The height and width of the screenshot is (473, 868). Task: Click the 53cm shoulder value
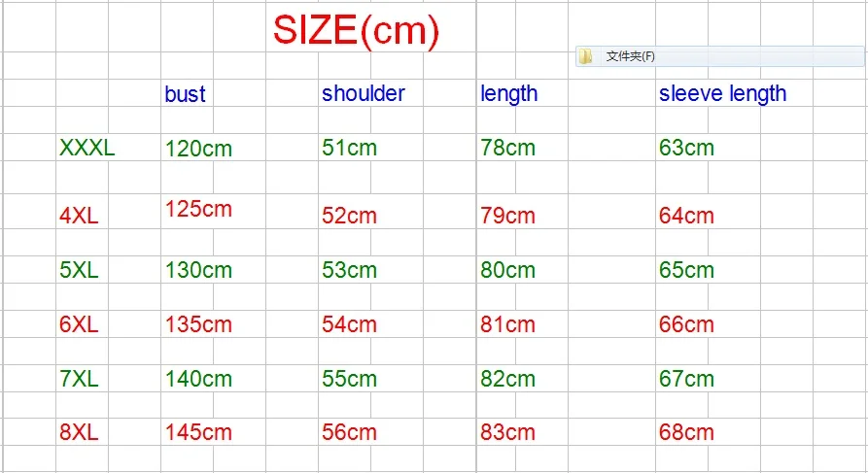[x=349, y=270]
